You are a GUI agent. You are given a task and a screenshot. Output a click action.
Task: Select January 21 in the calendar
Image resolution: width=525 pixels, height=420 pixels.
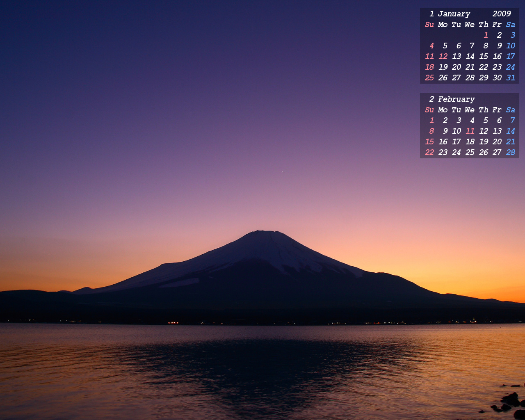click(470, 67)
